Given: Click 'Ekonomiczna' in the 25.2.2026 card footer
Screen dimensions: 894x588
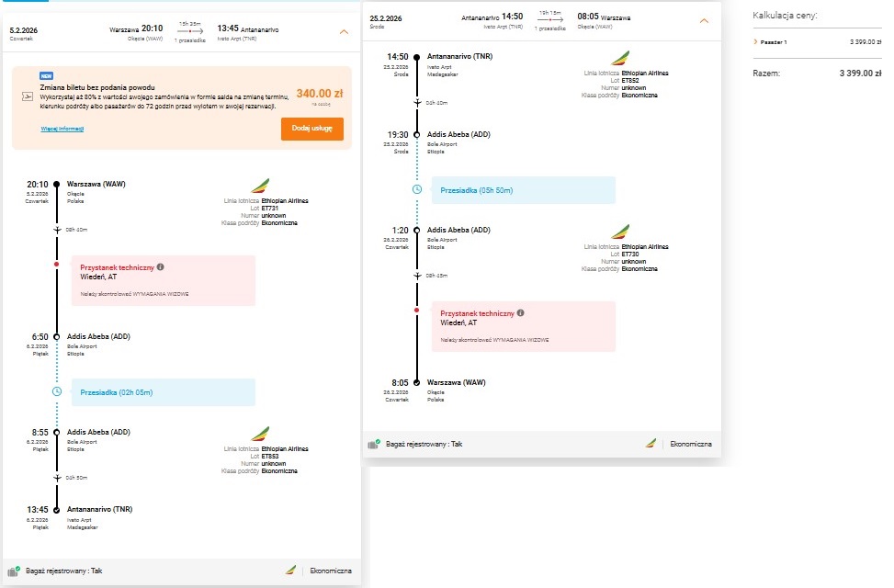Looking at the screenshot, I should click(690, 444).
